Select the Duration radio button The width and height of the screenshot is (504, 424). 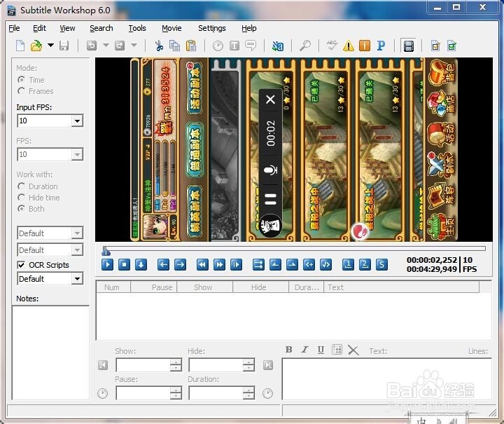[x=21, y=186]
